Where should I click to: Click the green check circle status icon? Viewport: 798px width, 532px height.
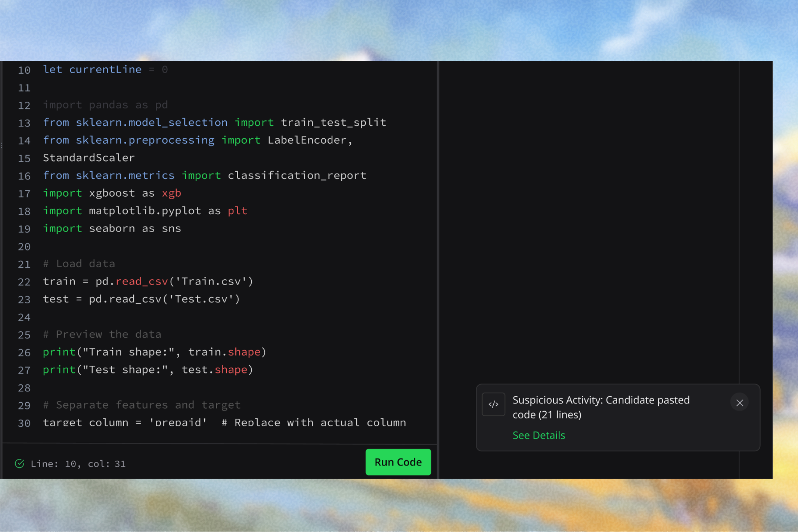point(19,463)
